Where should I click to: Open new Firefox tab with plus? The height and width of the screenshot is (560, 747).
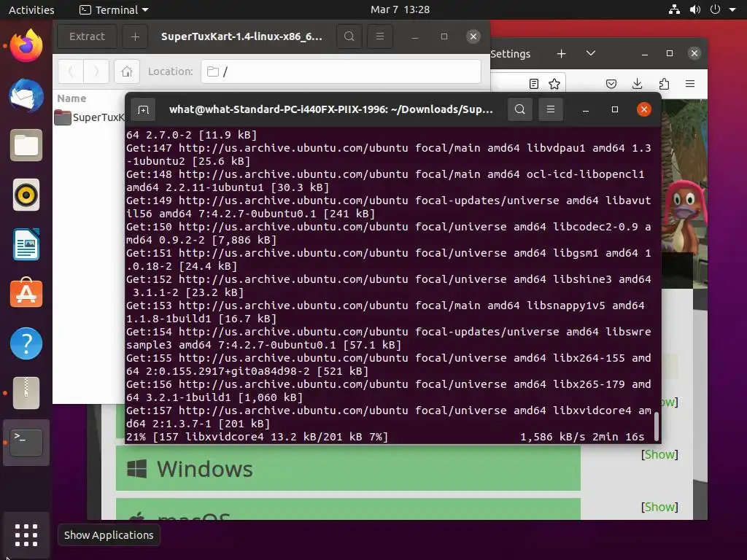coord(562,54)
